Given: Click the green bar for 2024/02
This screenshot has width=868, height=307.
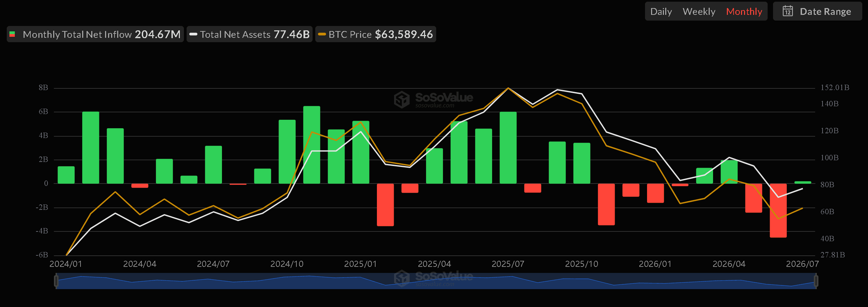Looking at the screenshot, I should point(91,147).
